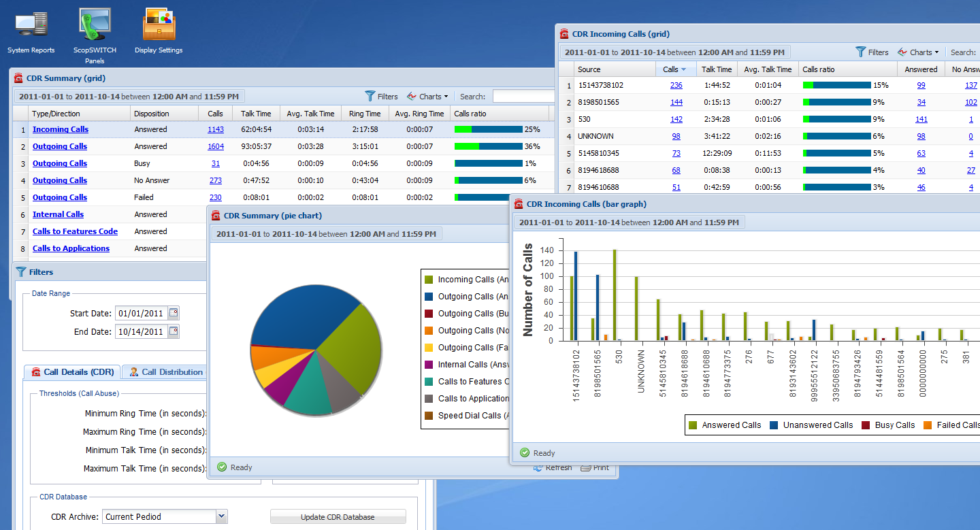Click into the Start Date field
Screen dimensions: 980x530
(140, 313)
